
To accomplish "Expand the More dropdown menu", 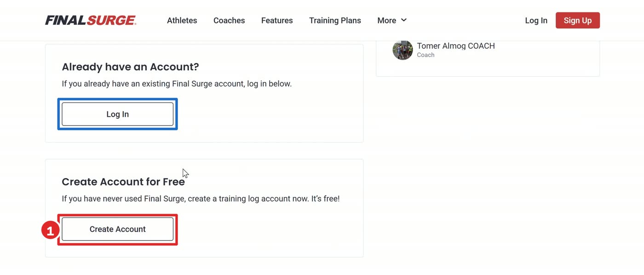I will (x=392, y=21).
